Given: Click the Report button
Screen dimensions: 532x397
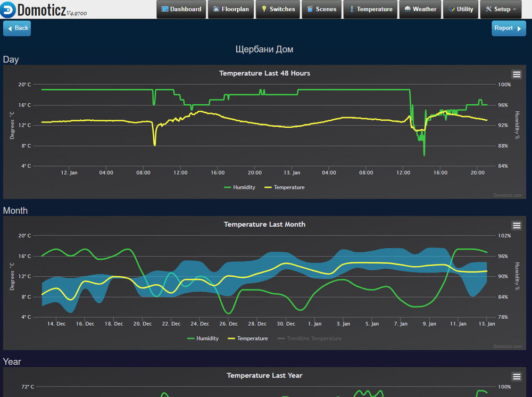Looking at the screenshot, I should [509, 28].
